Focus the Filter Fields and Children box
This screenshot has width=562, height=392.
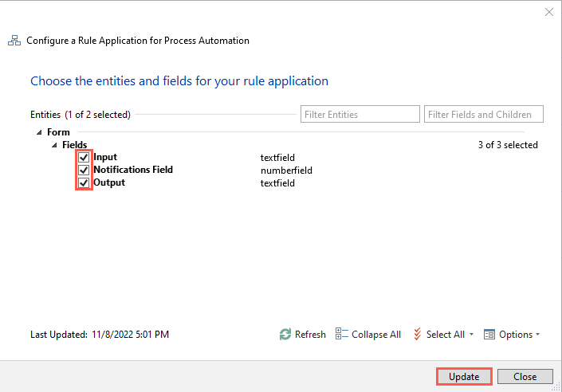pos(483,115)
